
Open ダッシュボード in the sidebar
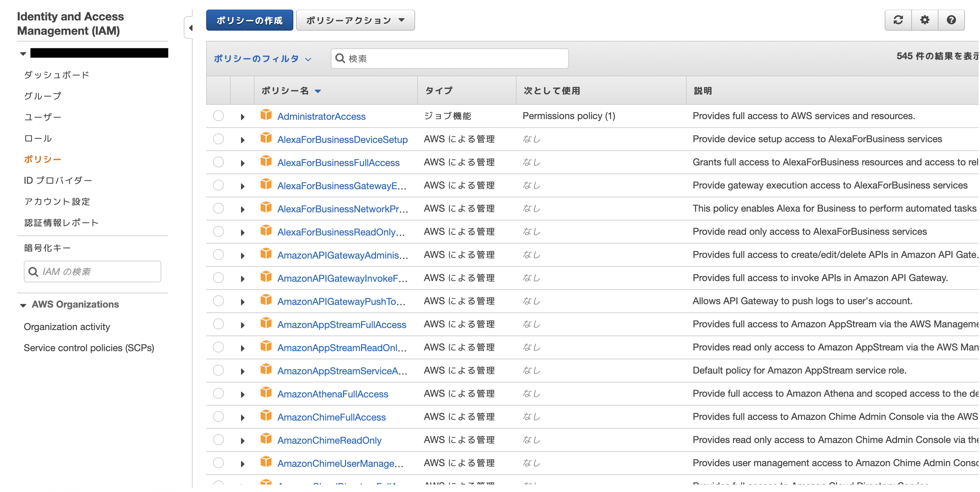pyautogui.click(x=57, y=75)
